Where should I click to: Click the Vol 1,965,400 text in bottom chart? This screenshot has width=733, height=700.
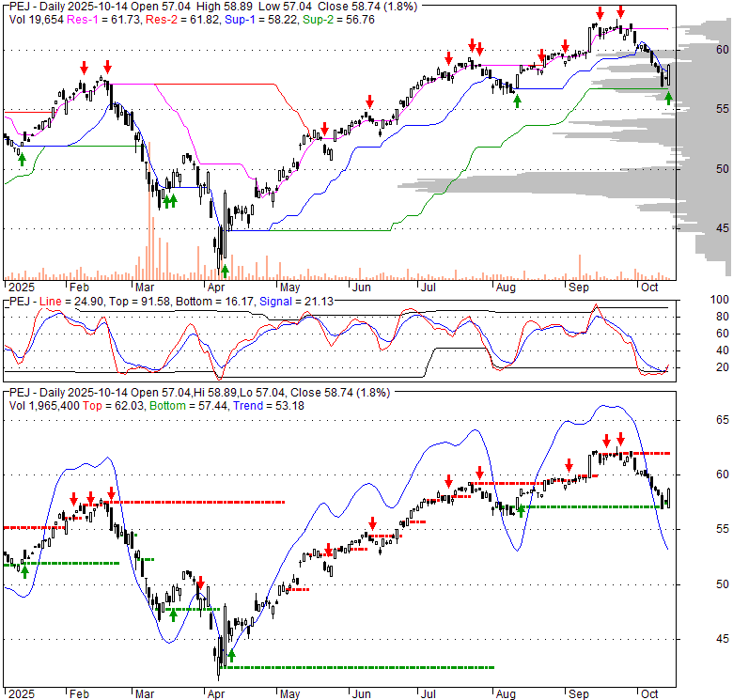44,406
